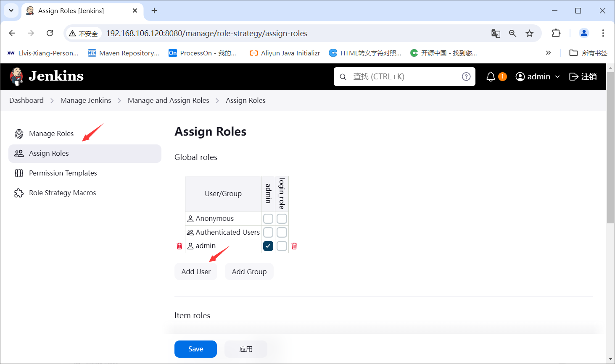Click the zoom magnifier icon in address bar

coord(512,33)
